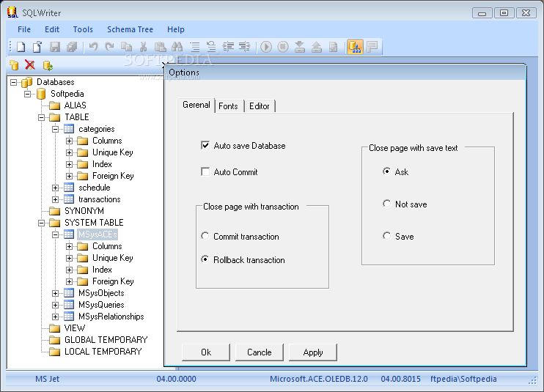Click the MS Jet status bar entry

[47, 379]
